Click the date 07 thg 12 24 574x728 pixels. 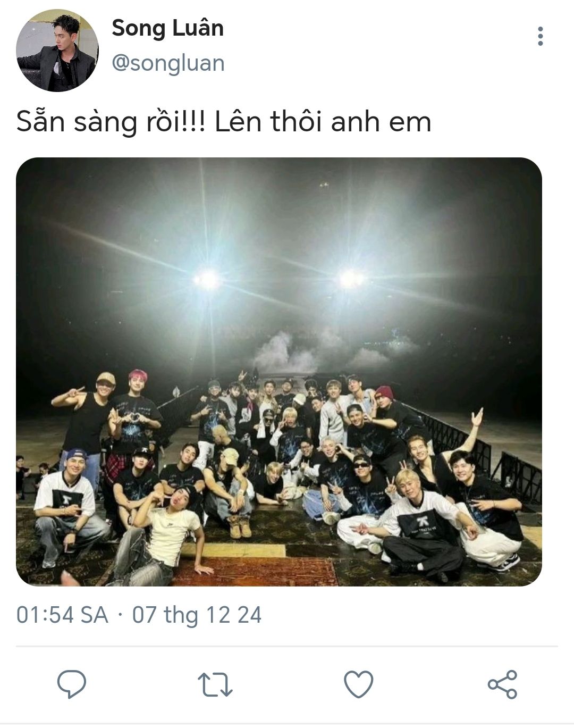click(197, 615)
